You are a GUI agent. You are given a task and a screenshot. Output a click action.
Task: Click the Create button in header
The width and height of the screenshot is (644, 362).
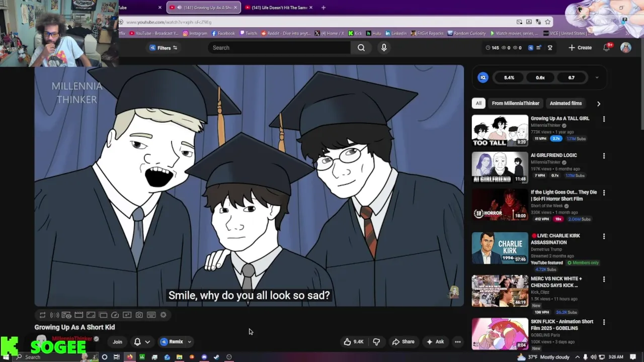pyautogui.click(x=580, y=48)
